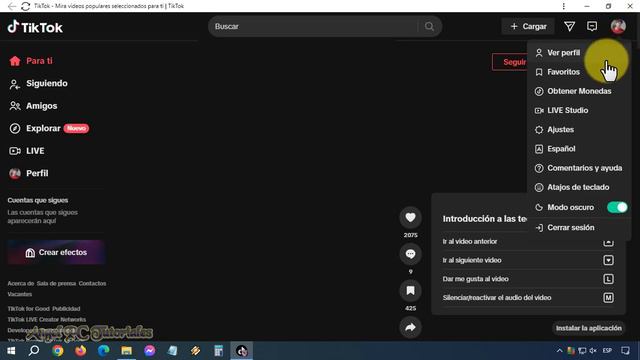Like the video with heart icon
Image resolution: width=640 pixels, height=360 pixels.
[410, 217]
